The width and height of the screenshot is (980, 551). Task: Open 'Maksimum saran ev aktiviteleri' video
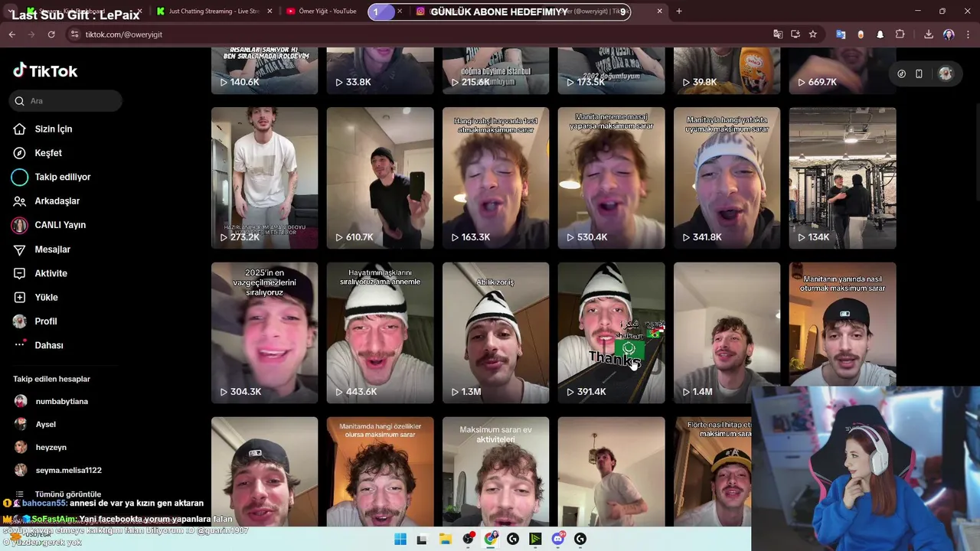click(495, 471)
